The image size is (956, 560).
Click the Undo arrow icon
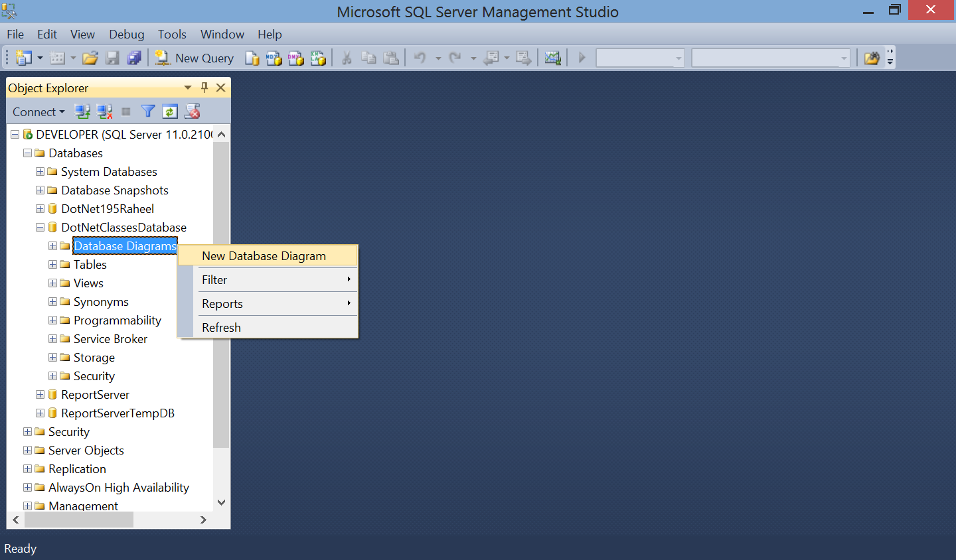tap(420, 58)
